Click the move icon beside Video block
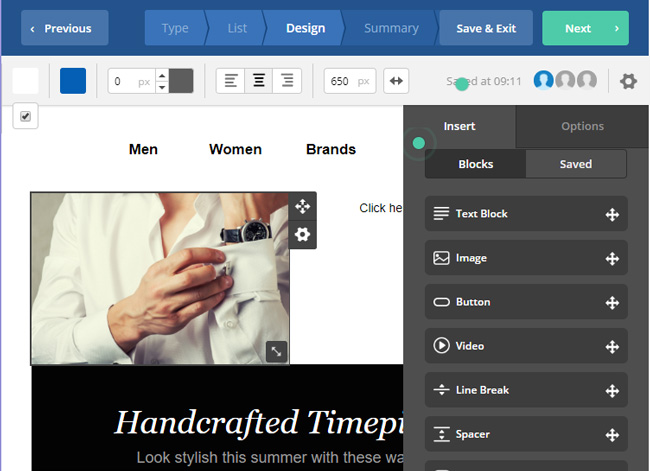 (612, 347)
